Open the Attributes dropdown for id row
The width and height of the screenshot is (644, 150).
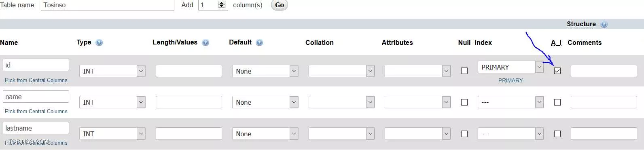click(417, 71)
